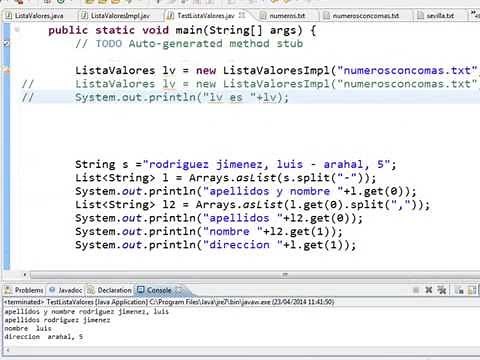Click the Terminate console button
Image resolution: width=480 pixels, height=360 pixels.
click(416, 290)
